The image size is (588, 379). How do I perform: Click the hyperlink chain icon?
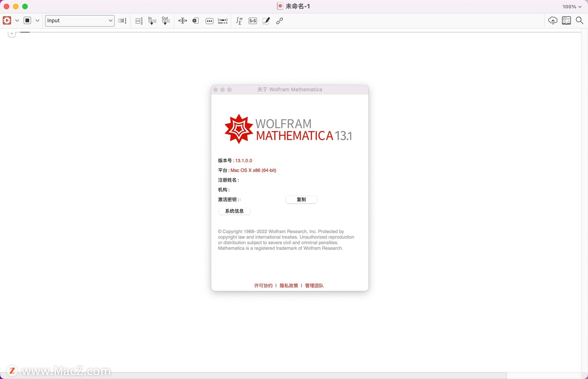280,21
